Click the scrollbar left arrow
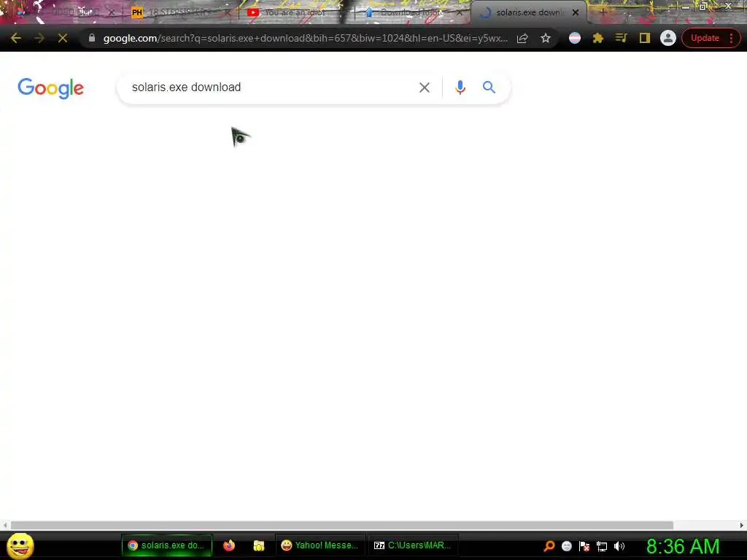This screenshot has width=747, height=560. tap(5, 525)
